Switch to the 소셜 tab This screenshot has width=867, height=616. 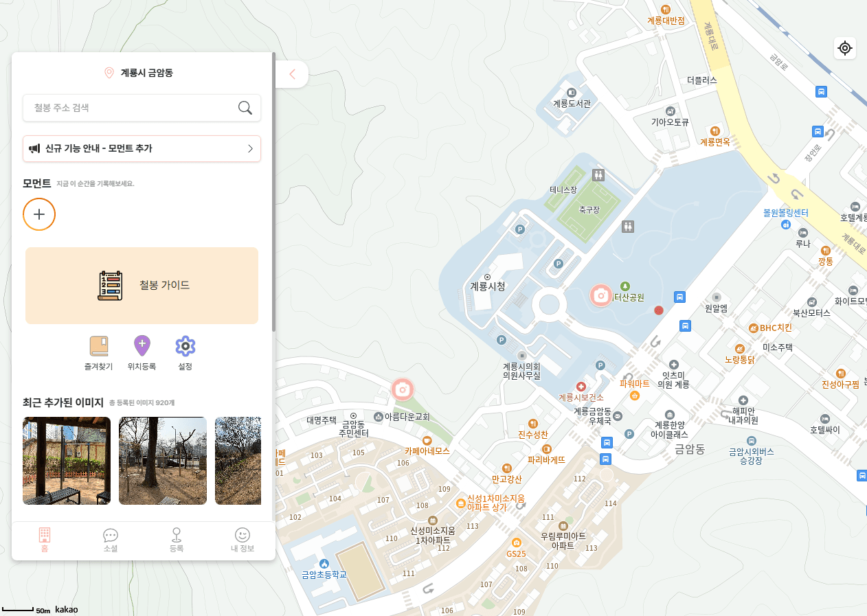tap(111, 540)
